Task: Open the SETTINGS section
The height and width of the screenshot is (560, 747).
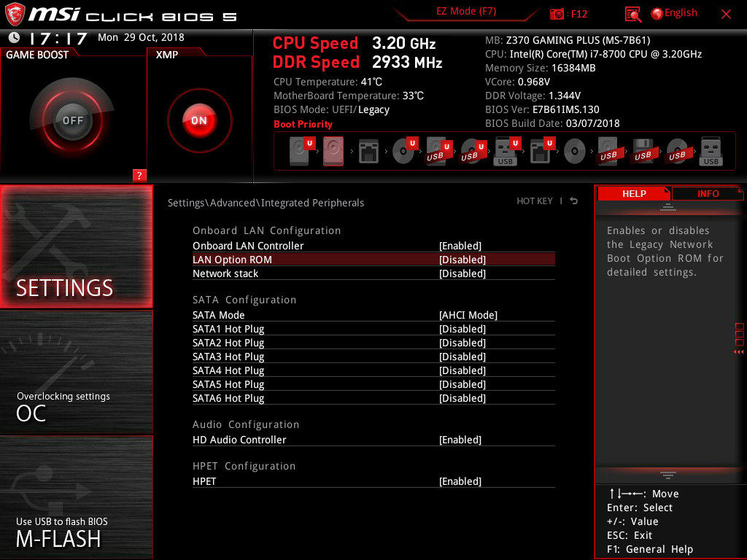Action: point(76,246)
